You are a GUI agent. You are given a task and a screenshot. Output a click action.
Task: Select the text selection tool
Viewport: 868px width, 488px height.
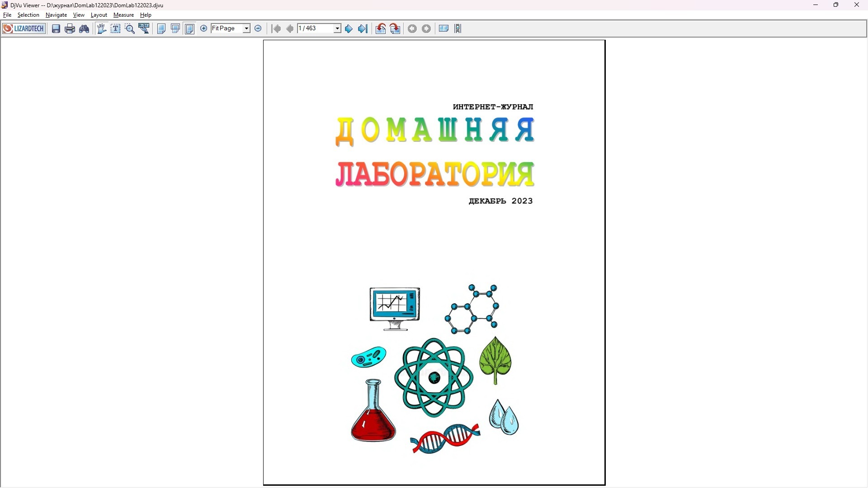tap(116, 29)
